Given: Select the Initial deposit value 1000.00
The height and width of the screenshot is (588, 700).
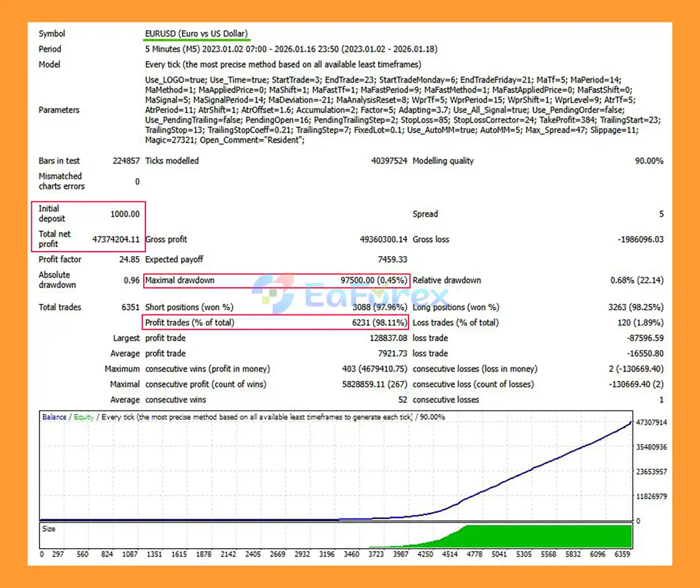Looking at the screenshot, I should [x=125, y=214].
